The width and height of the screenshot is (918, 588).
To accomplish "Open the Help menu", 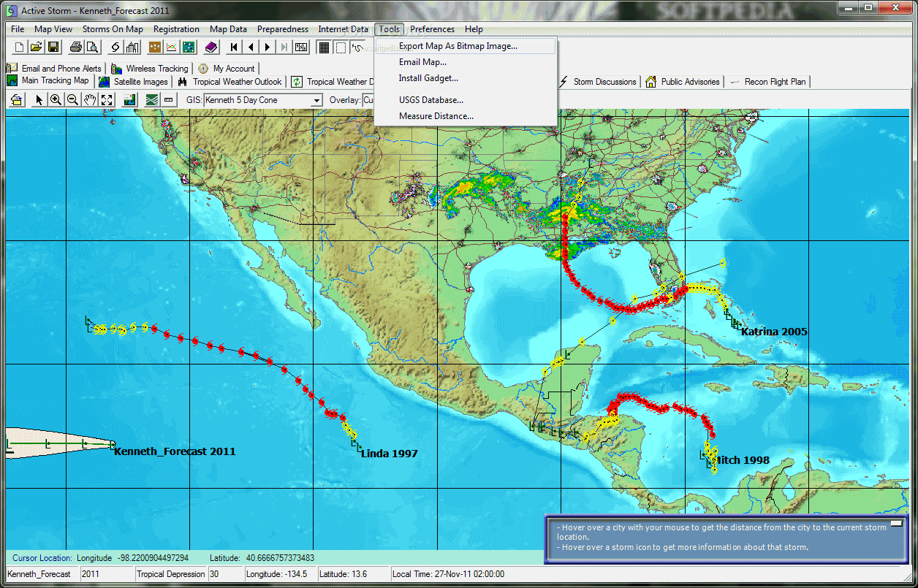I will [x=474, y=29].
